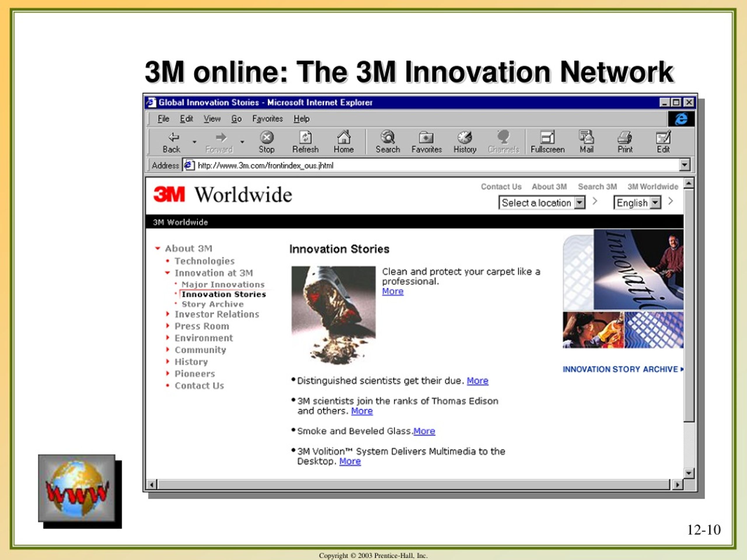Viewport: 747px width, 560px height.
Task: Click Search 3M link
Action: pyautogui.click(x=597, y=187)
